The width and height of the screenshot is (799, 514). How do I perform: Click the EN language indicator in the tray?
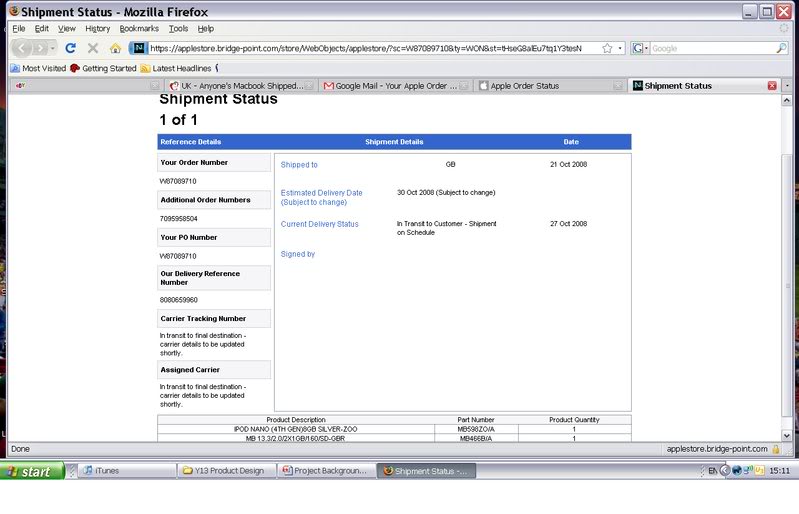pos(712,471)
